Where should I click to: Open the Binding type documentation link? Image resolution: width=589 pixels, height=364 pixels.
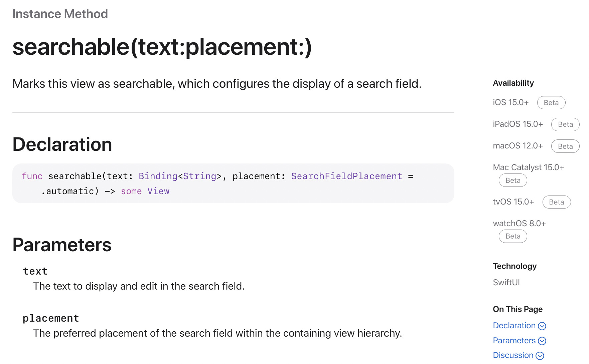point(157,176)
